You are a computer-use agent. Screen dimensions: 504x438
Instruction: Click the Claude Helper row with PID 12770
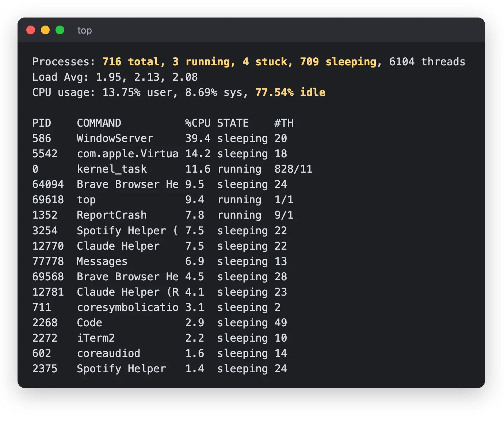click(x=160, y=246)
